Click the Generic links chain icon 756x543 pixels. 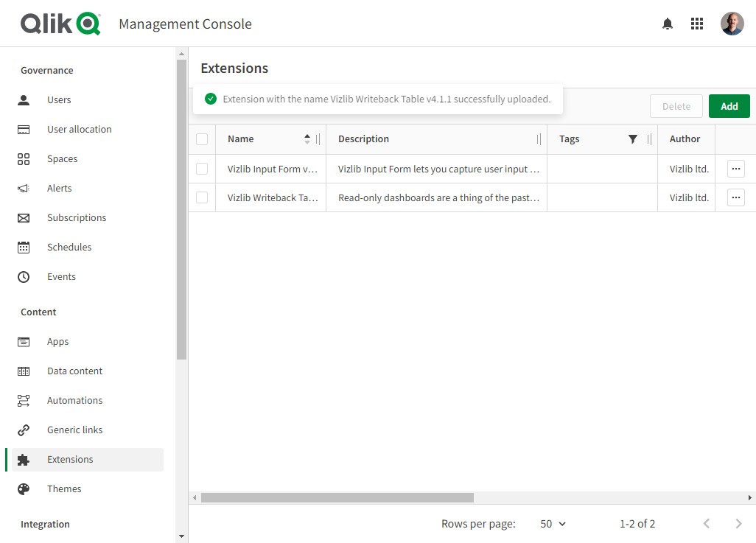[24, 430]
